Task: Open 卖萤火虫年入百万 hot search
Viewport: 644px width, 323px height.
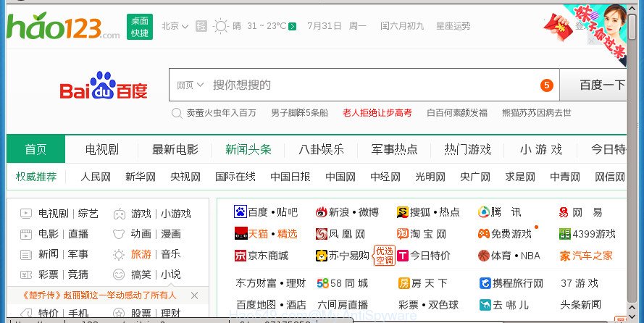Action: pos(221,113)
